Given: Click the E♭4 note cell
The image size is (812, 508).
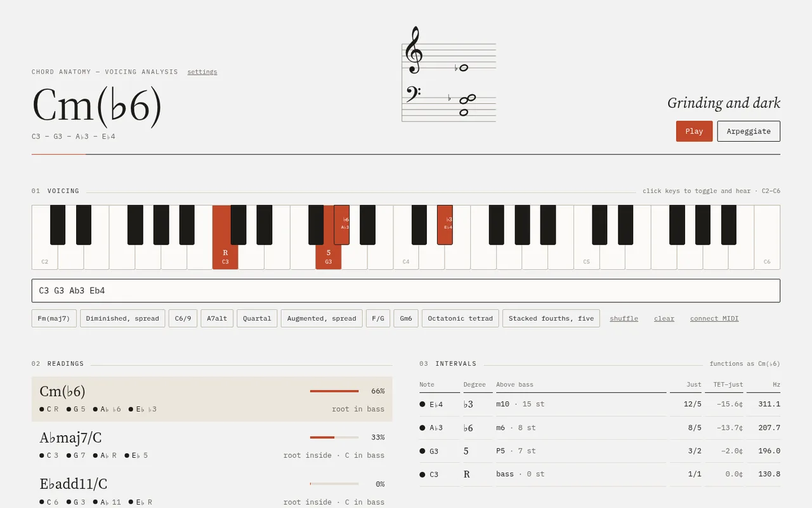Looking at the screenshot, I should [x=440, y=404].
